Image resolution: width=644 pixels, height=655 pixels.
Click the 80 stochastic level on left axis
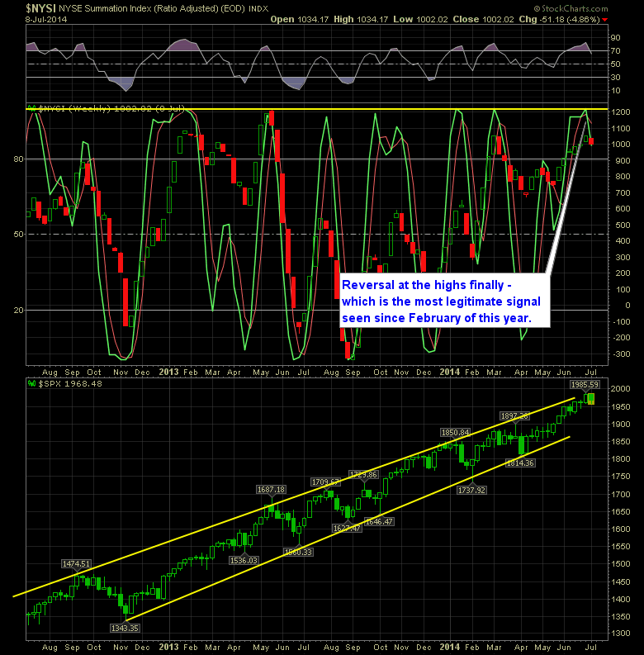coord(19,159)
